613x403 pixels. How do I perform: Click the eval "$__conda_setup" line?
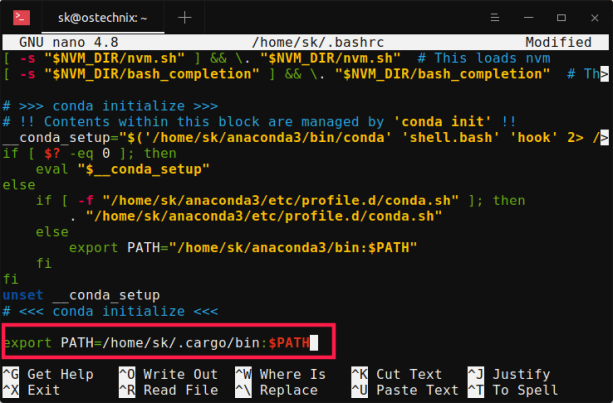point(123,169)
